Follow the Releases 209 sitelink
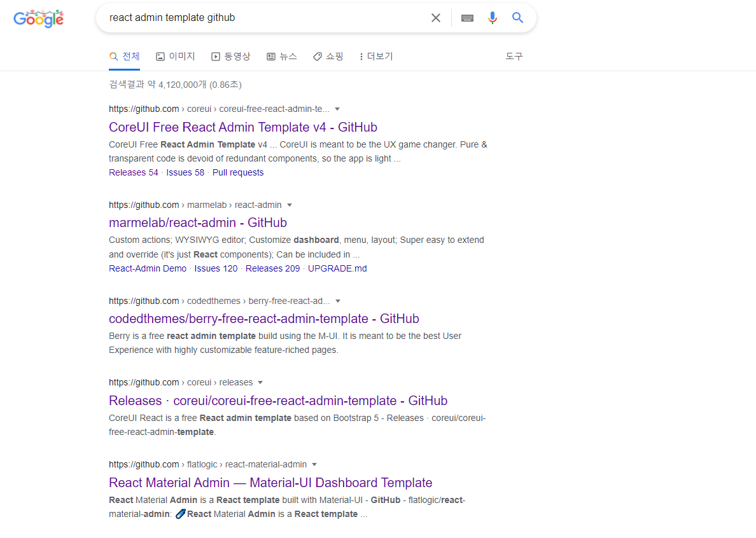The height and width of the screenshot is (538, 756). [x=272, y=269]
